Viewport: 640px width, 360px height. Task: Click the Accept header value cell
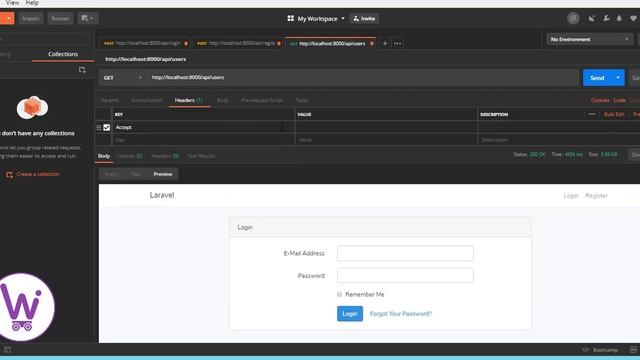pyautogui.click(x=386, y=127)
